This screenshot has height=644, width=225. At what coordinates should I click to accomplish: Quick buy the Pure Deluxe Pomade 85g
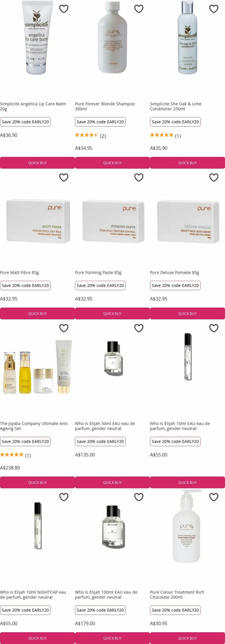(x=187, y=313)
